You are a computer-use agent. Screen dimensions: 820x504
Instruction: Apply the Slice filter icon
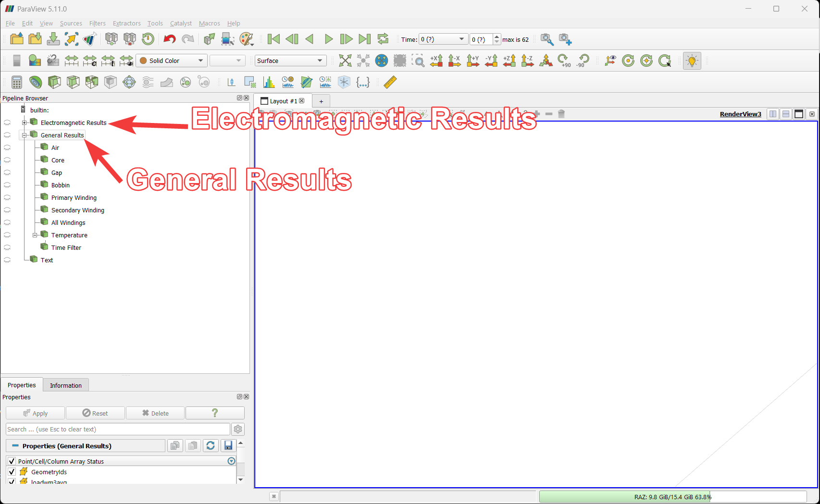coord(73,82)
